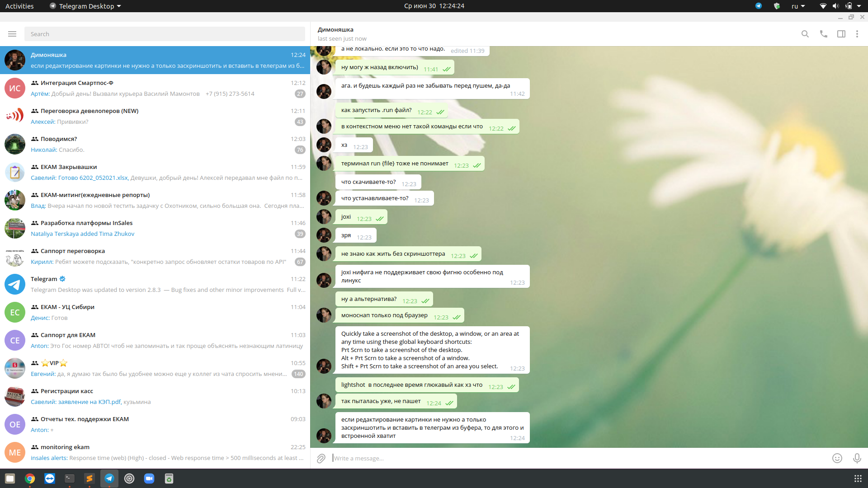Viewport: 868px width, 488px height.
Task: Open the emoji picker
Action: pyautogui.click(x=837, y=458)
